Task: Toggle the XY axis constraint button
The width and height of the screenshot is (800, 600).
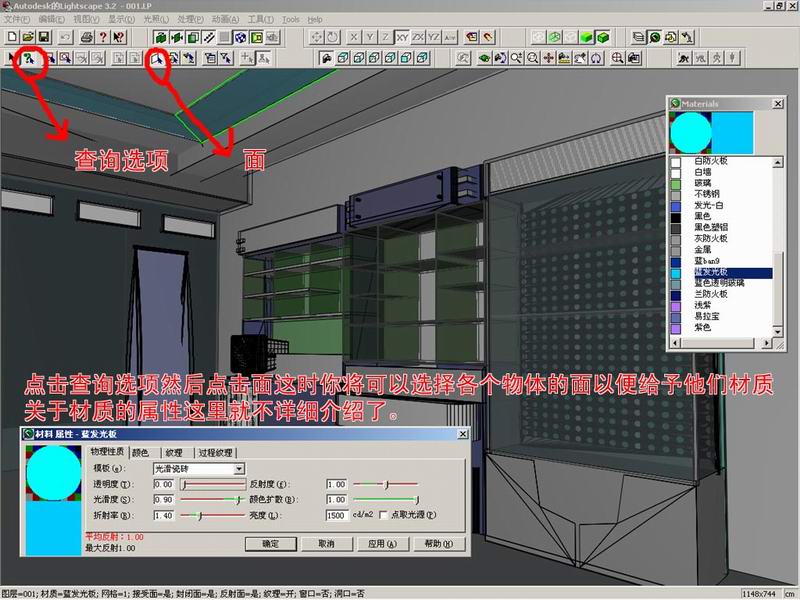Action: pos(403,37)
